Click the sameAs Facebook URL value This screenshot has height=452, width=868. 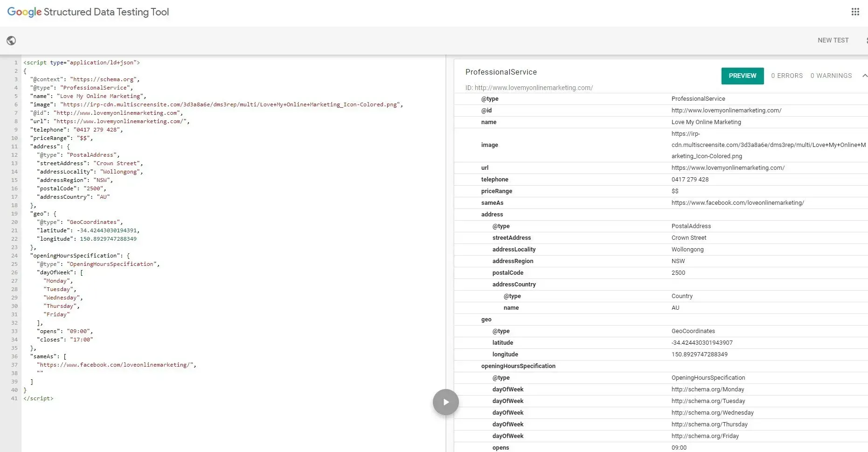pyautogui.click(x=737, y=203)
